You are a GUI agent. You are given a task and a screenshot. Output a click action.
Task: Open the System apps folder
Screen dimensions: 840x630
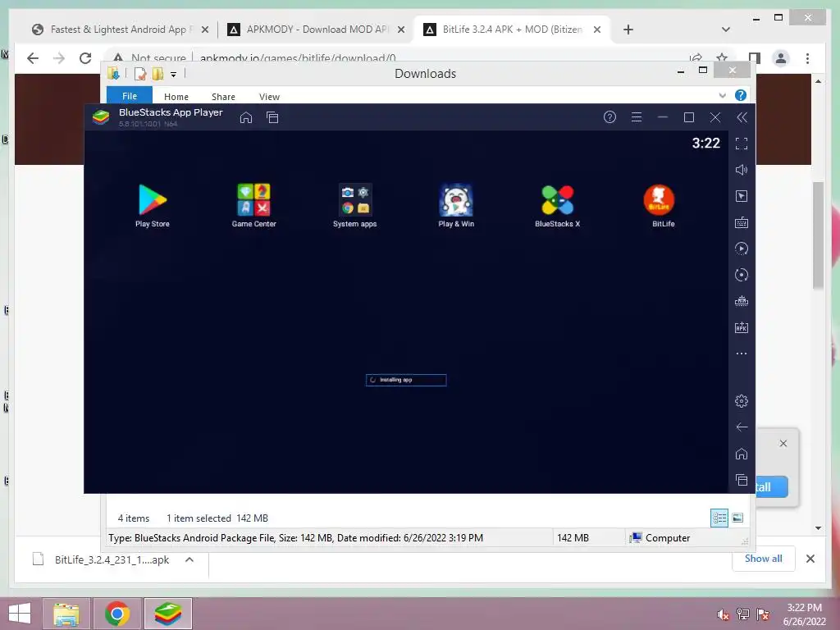point(354,200)
